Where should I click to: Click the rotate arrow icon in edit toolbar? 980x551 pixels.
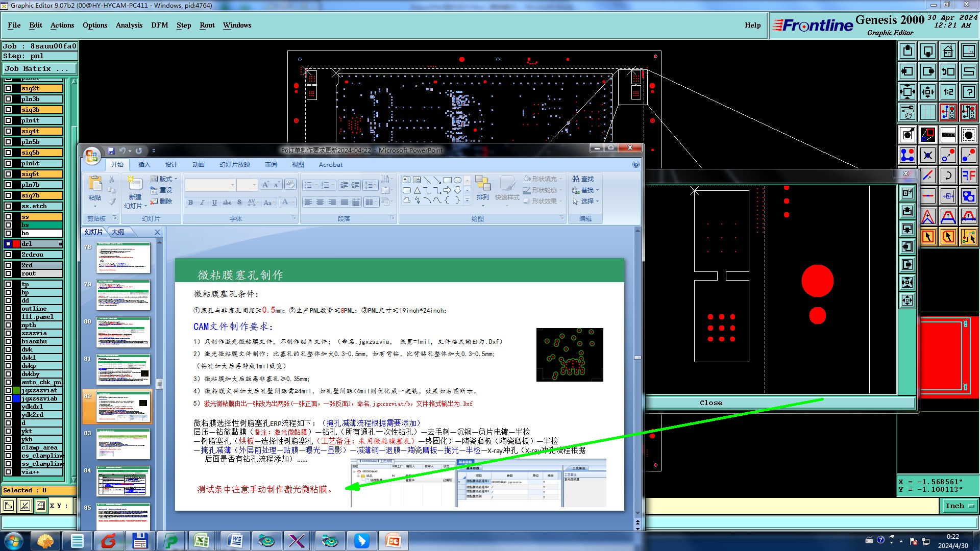(x=948, y=176)
